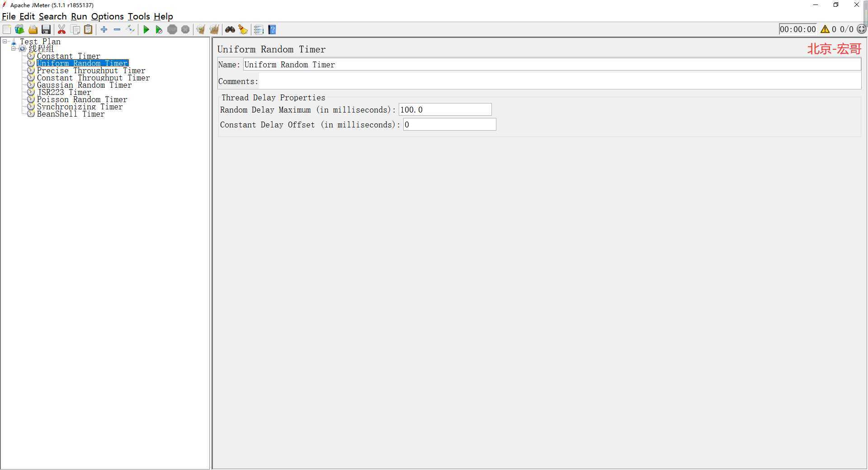This screenshot has width=868, height=470.
Task: Minimize the JMeter window
Action: (816, 5)
